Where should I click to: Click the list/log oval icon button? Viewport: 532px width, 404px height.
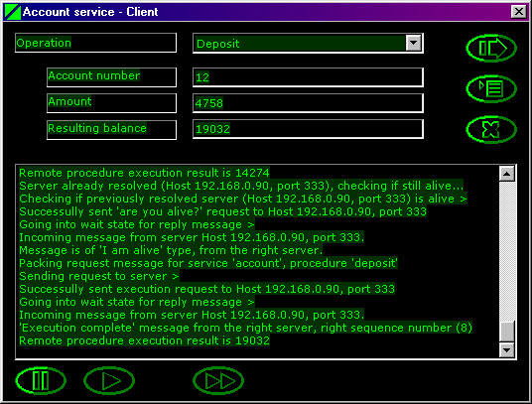(491, 88)
